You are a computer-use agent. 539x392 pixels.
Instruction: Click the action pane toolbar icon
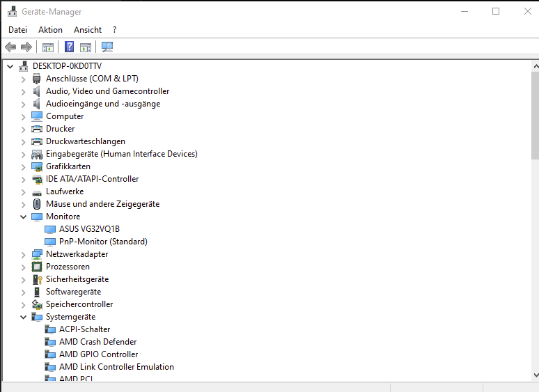click(86, 47)
